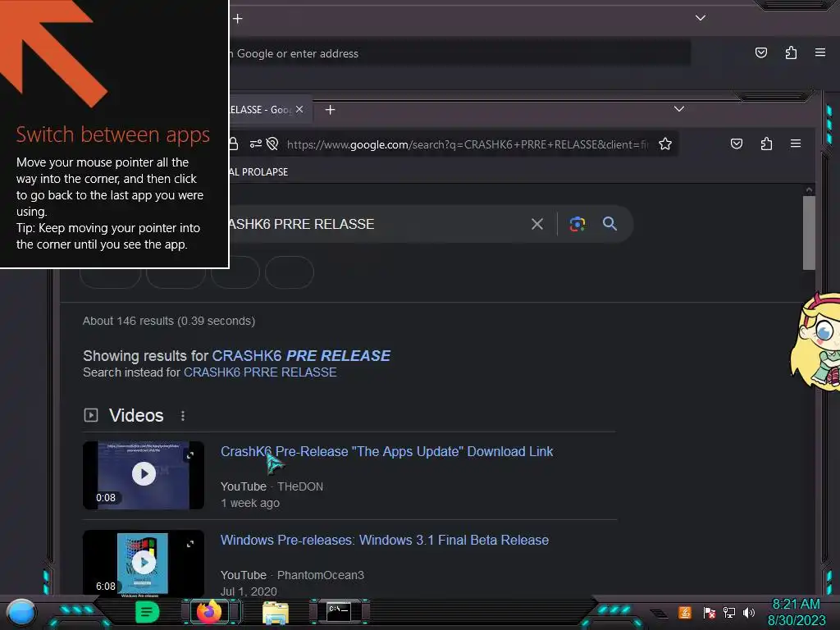Click the google.com URL in address bar
The height and width of the screenshot is (630, 840).
467,144
